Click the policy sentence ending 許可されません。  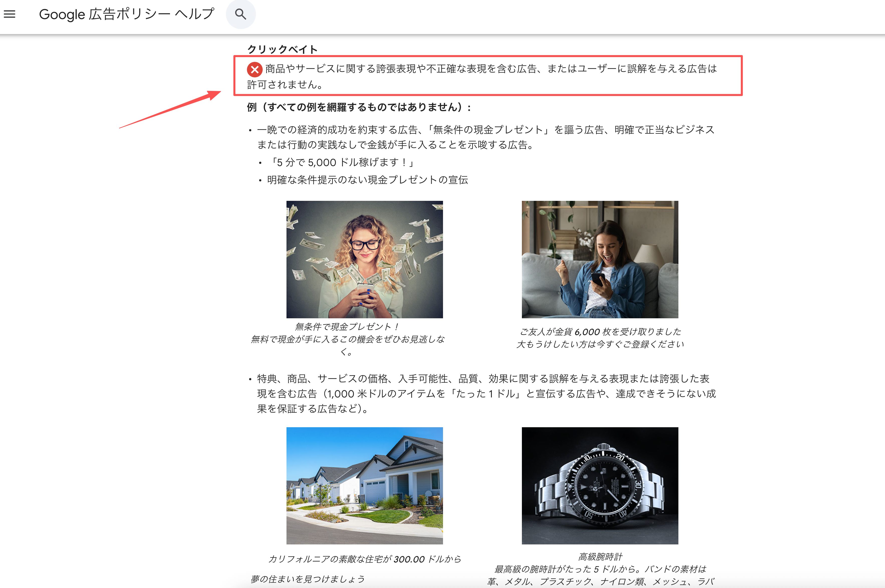pyautogui.click(x=482, y=76)
